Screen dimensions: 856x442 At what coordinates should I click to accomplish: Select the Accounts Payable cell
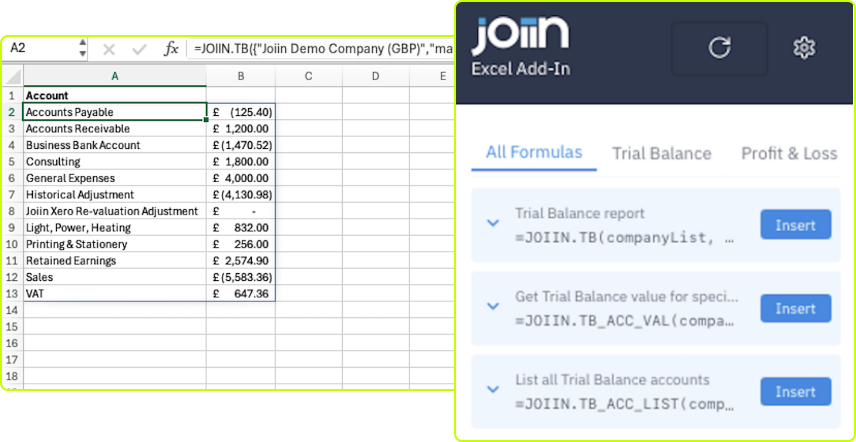click(115, 112)
